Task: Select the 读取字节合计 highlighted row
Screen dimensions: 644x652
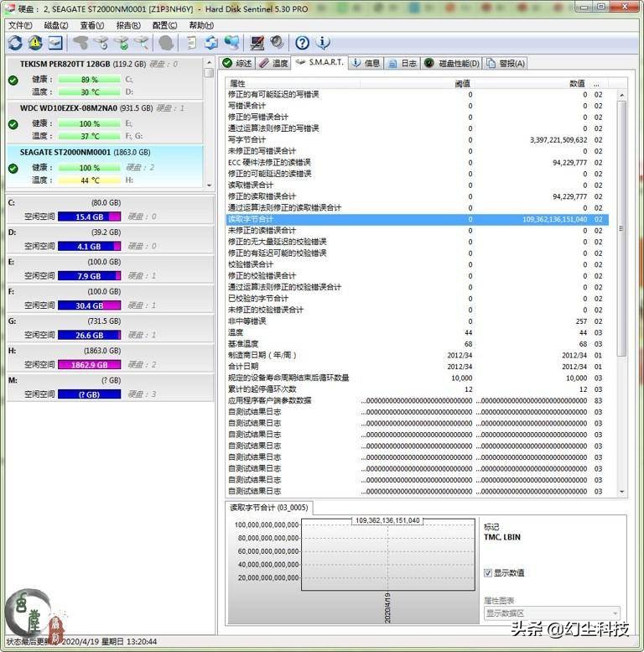Action: pyautogui.click(x=418, y=219)
